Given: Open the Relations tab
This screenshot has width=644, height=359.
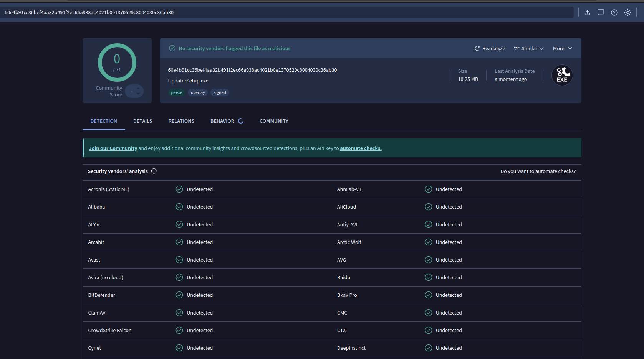Looking at the screenshot, I should tap(181, 121).
